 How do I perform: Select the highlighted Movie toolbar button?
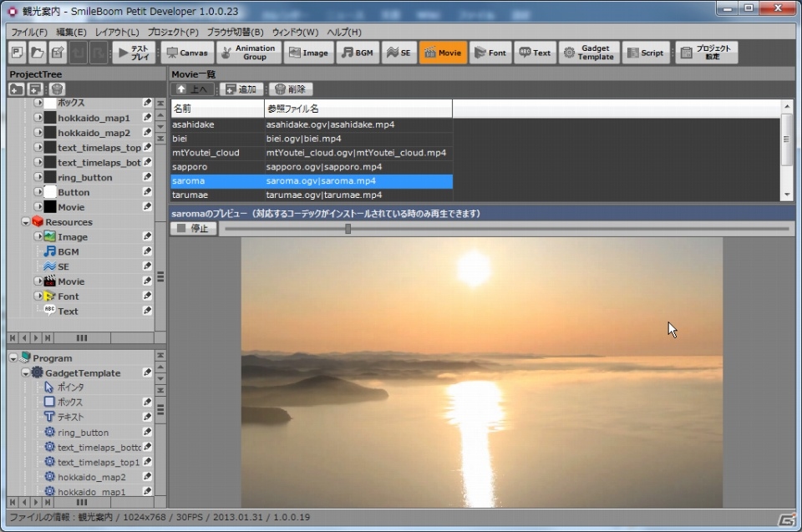pos(443,52)
